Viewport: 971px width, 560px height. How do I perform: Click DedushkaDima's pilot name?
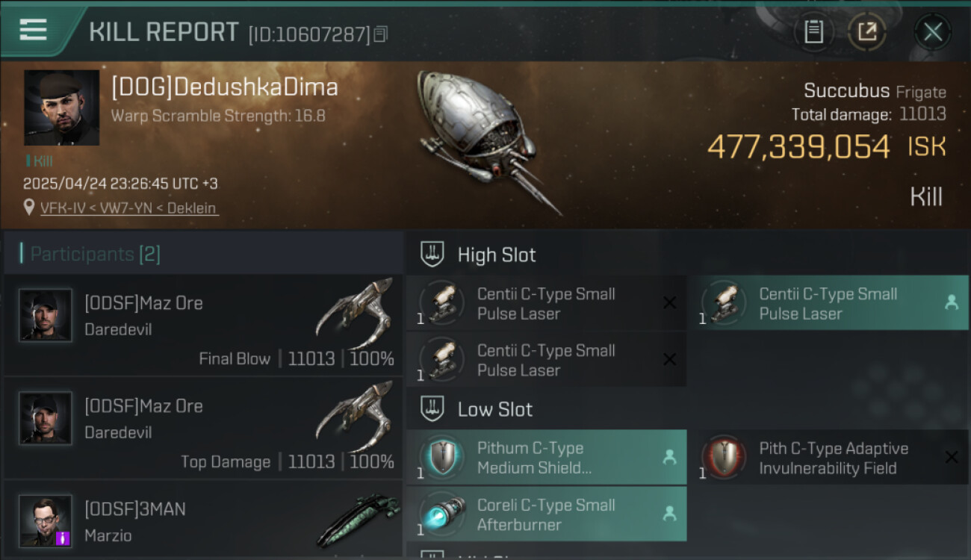tap(225, 87)
